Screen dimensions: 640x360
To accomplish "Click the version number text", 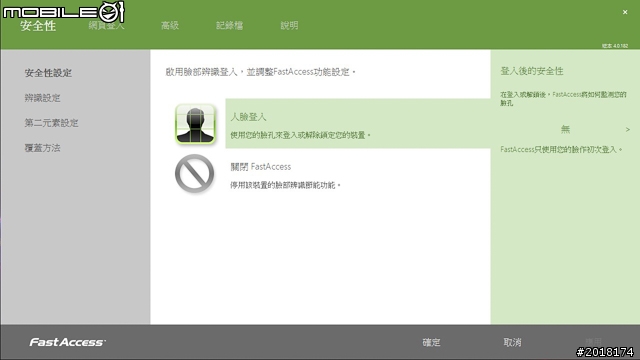I will (x=615, y=46).
